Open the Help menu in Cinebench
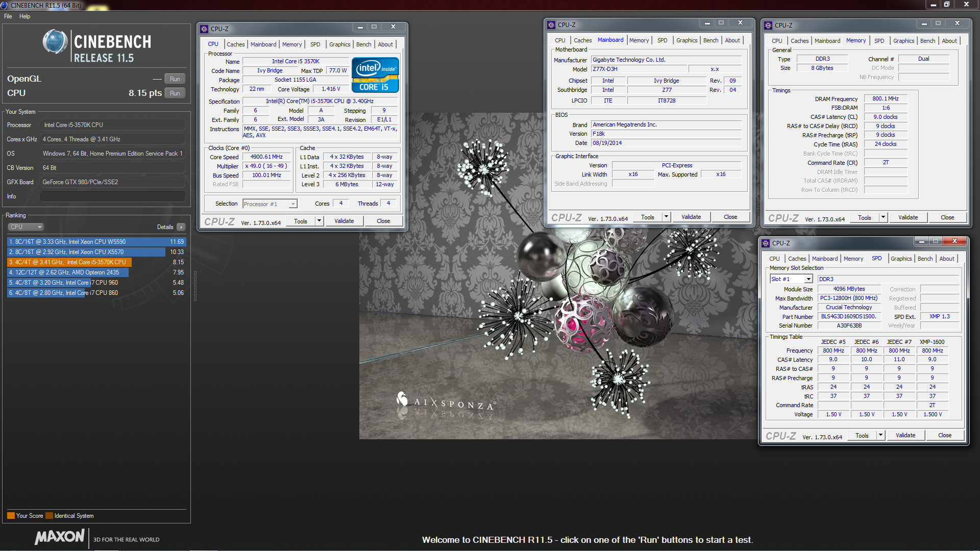Screen dimensions: 980x551 point(24,16)
